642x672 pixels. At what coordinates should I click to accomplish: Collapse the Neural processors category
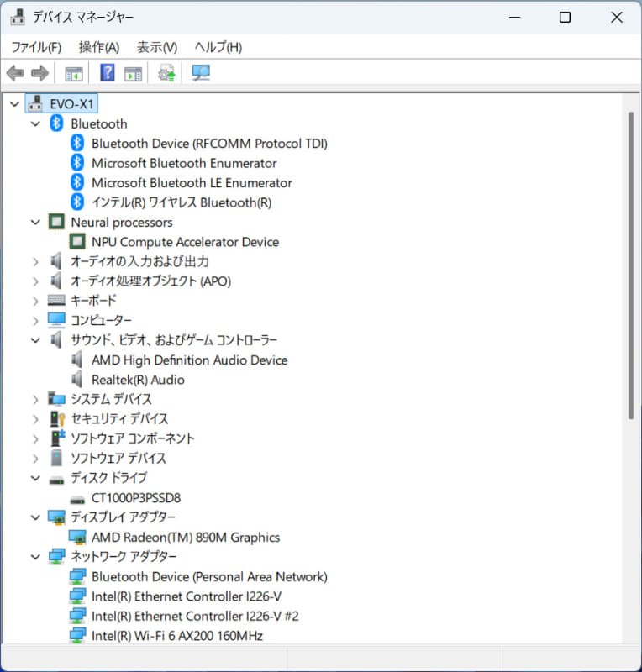35,222
